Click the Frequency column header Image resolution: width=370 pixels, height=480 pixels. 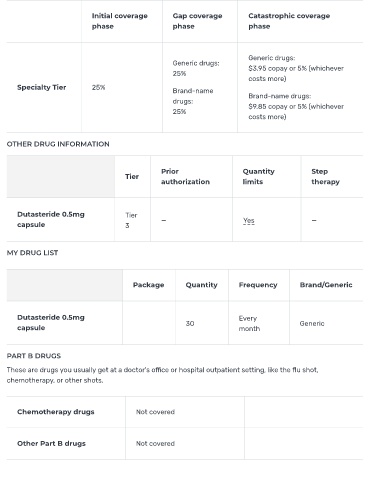coord(258,285)
